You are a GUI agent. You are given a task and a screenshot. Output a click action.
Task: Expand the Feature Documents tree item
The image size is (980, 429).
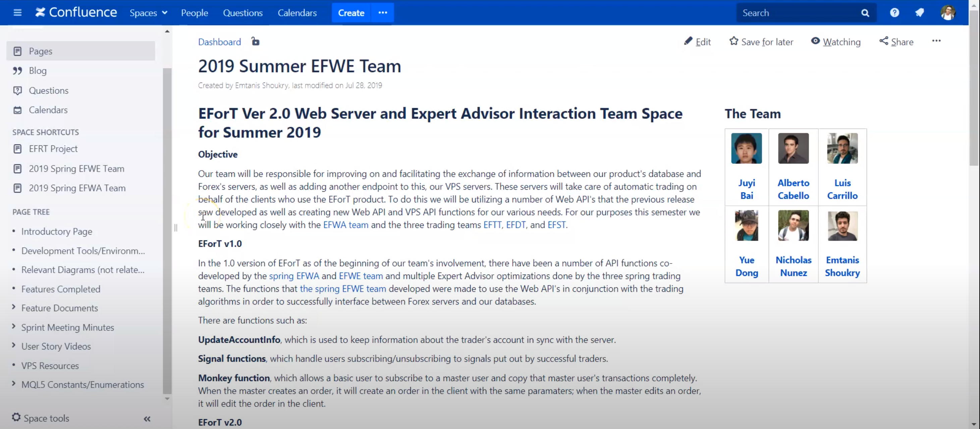click(x=14, y=307)
